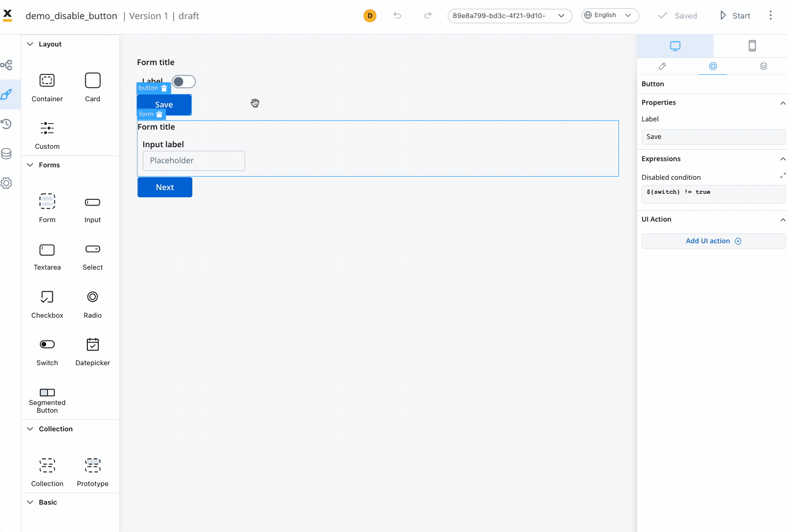Pick the Datepicker component icon
This screenshot has height=532, width=788.
[92, 344]
